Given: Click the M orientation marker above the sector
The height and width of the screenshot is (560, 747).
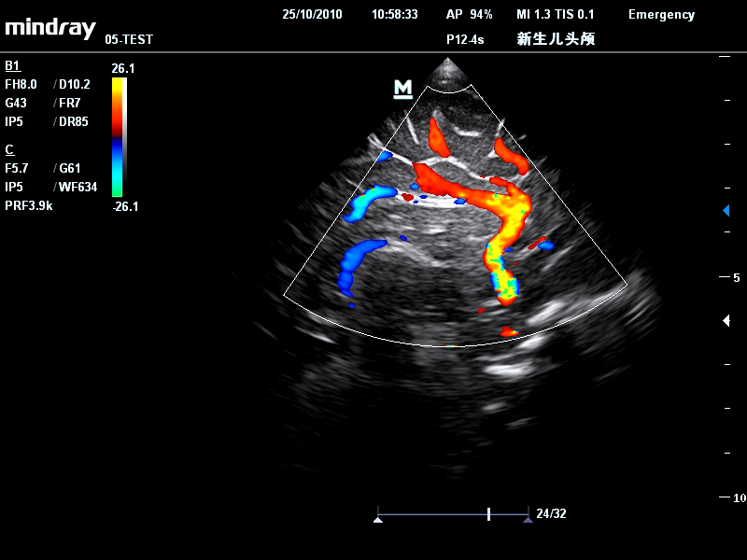Looking at the screenshot, I should click(x=402, y=89).
